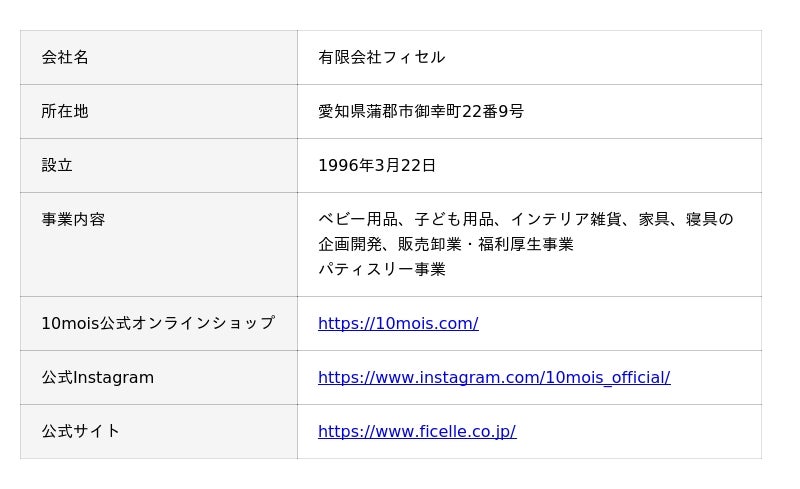Viewport: 800px width, 489px height.
Task: Select the address 愛知県蒲郡市御幸町22番9号
Action: click(x=421, y=111)
